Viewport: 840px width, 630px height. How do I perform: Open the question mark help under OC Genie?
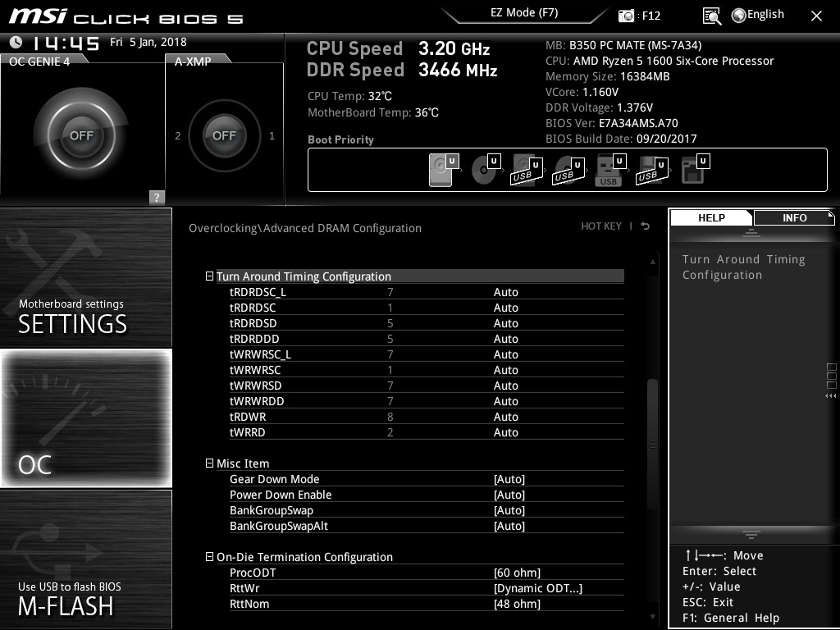click(157, 197)
